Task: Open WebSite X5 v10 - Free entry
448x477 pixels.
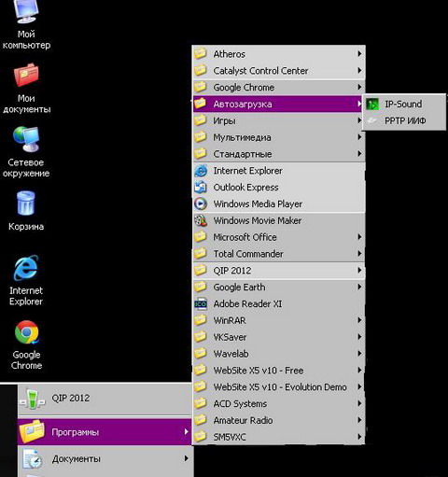Action: 279,371
